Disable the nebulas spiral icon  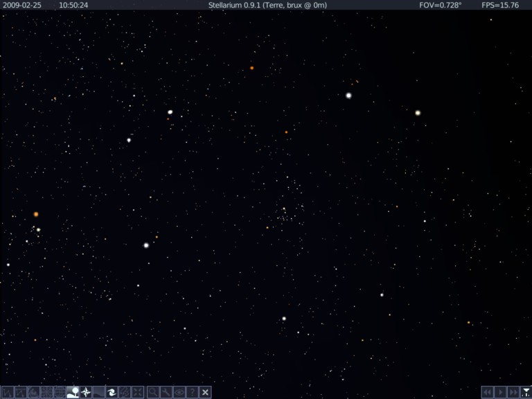coord(112,393)
